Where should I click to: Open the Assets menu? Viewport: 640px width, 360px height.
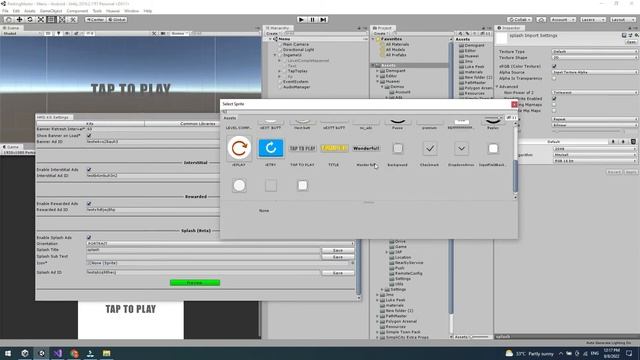pyautogui.click(x=30, y=11)
